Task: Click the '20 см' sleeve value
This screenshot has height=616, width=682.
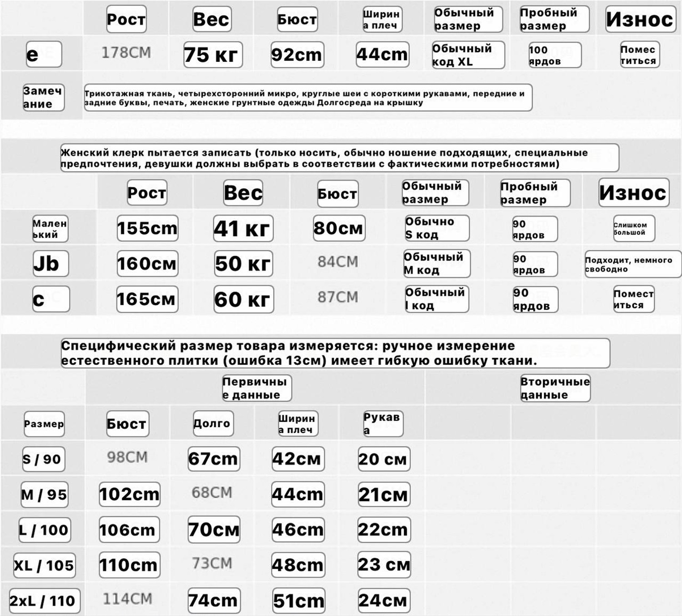Action: coord(384,459)
